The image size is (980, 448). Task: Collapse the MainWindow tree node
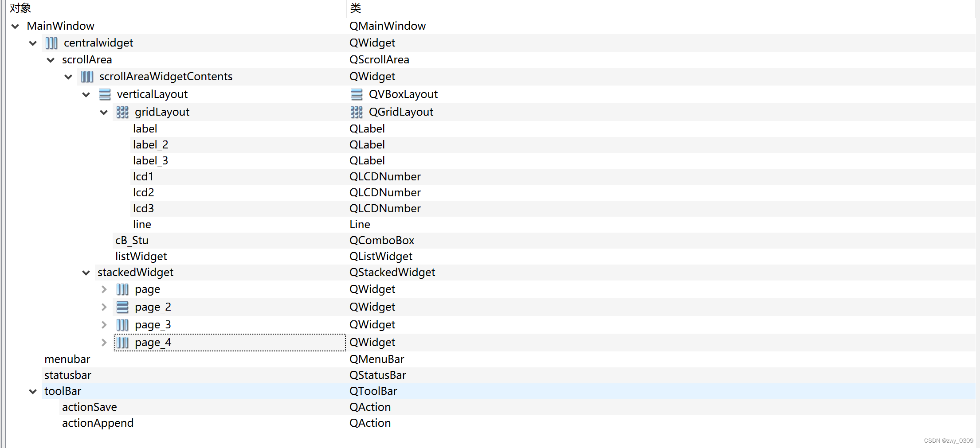click(15, 26)
